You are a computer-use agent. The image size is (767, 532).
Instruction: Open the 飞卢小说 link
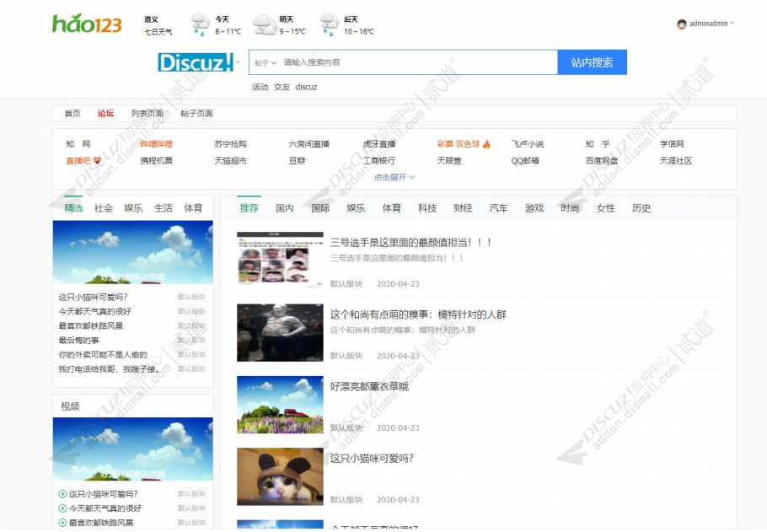(528, 144)
